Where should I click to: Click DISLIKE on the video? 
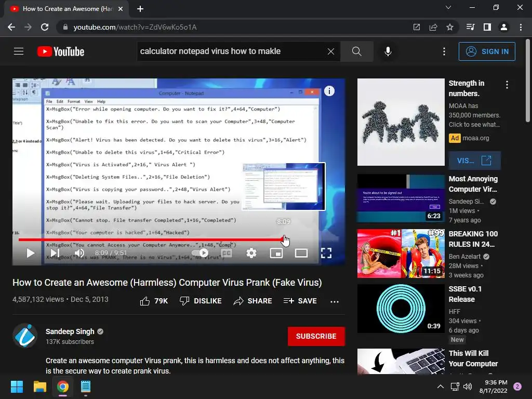click(201, 301)
